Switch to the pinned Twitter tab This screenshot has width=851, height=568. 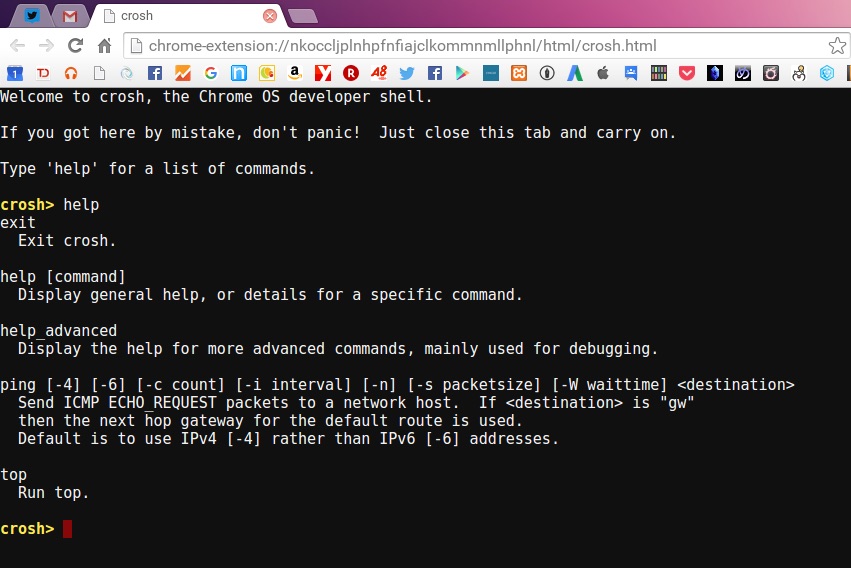[x=32, y=16]
